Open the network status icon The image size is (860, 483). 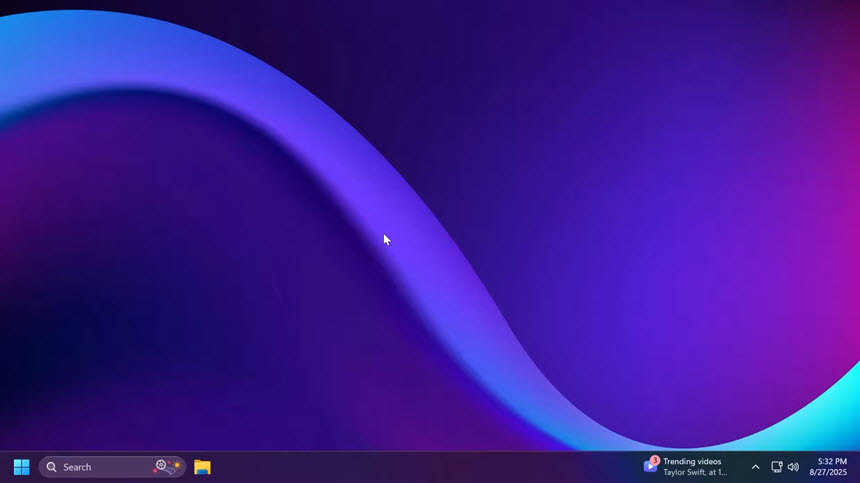777,467
